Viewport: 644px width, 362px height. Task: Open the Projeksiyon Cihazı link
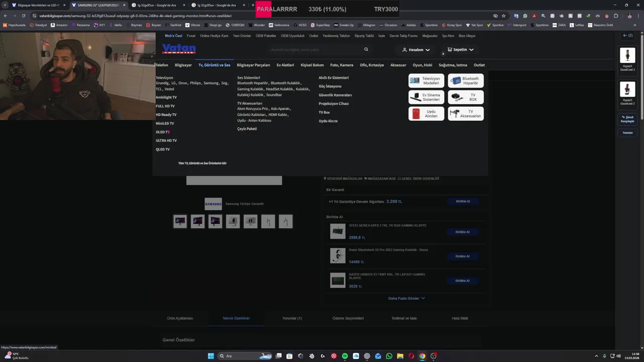334,104
